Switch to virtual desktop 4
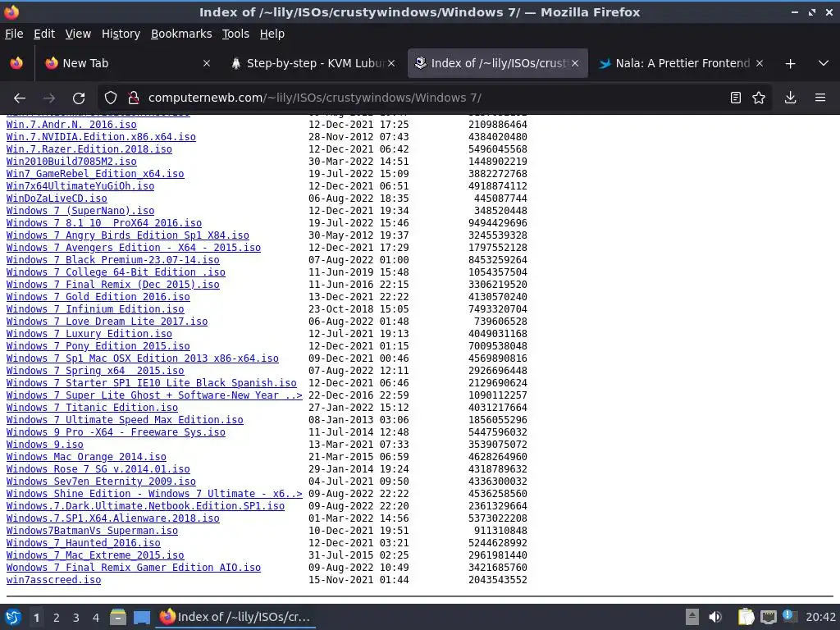Viewport: 840px width, 630px height. 96,618
